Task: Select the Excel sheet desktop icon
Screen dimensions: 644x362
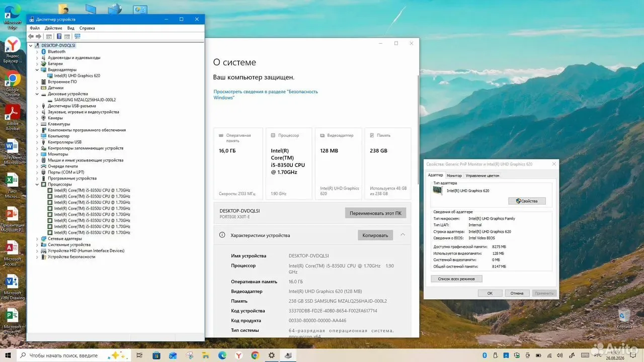Action: click(x=13, y=186)
